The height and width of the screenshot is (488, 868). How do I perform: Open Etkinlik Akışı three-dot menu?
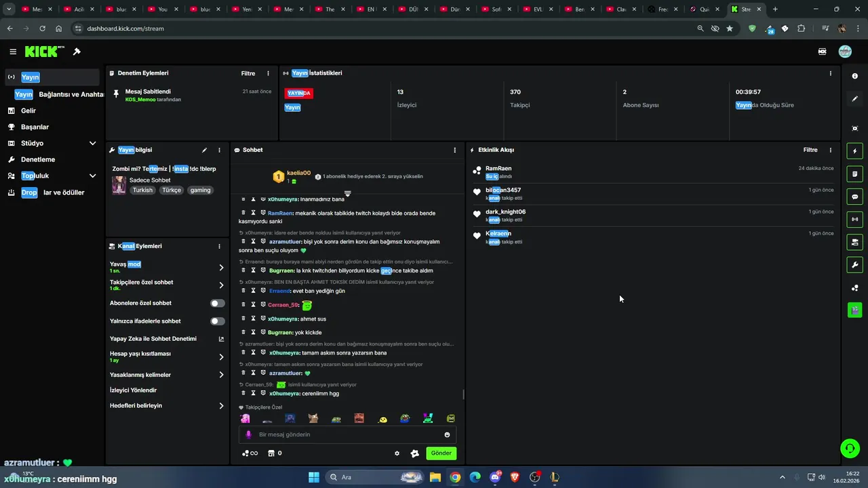(830, 150)
